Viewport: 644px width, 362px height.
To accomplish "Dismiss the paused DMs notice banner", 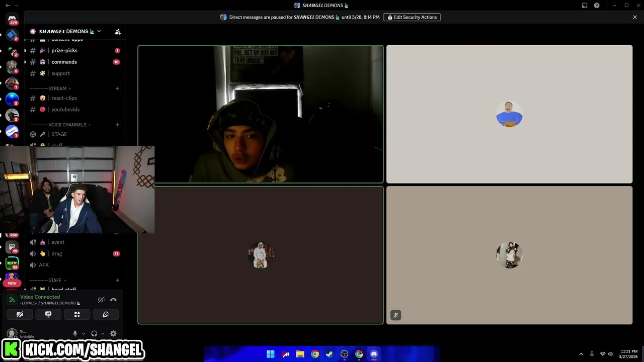I will [x=635, y=17].
